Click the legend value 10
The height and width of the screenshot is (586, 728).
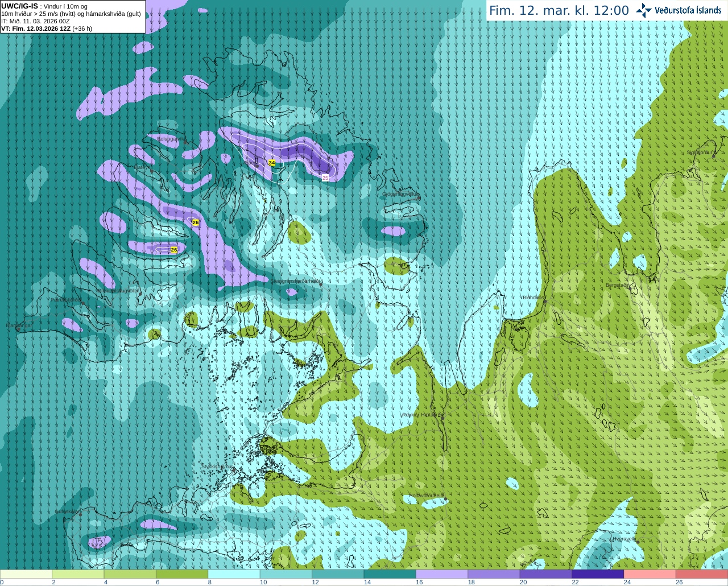(263, 583)
